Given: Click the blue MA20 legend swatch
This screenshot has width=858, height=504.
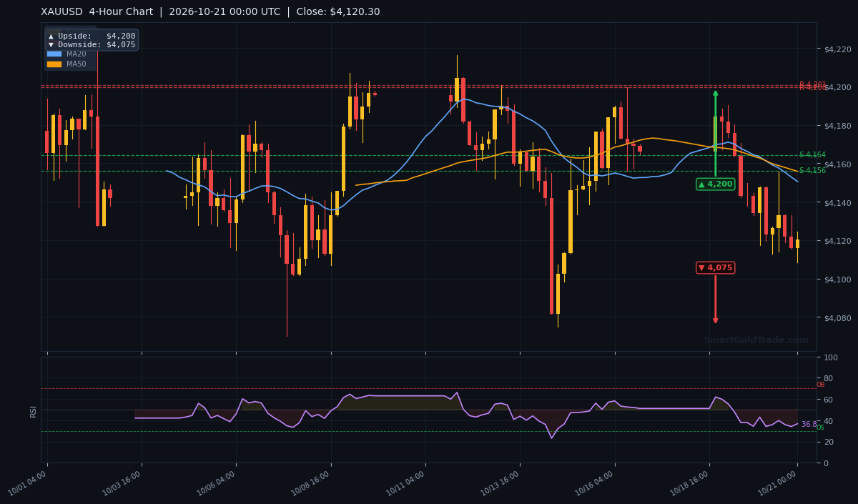Looking at the screenshot, I should pos(54,54).
